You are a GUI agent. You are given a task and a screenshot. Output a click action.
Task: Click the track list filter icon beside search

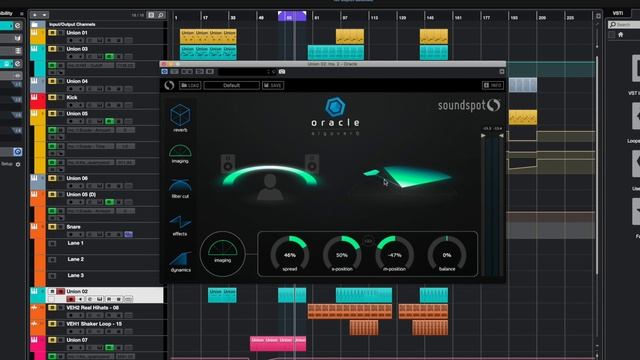click(151, 15)
